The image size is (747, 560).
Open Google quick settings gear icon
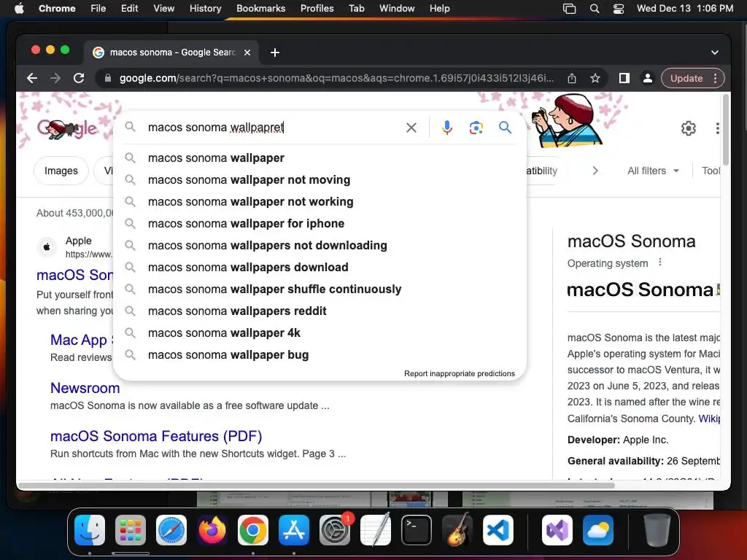689,128
